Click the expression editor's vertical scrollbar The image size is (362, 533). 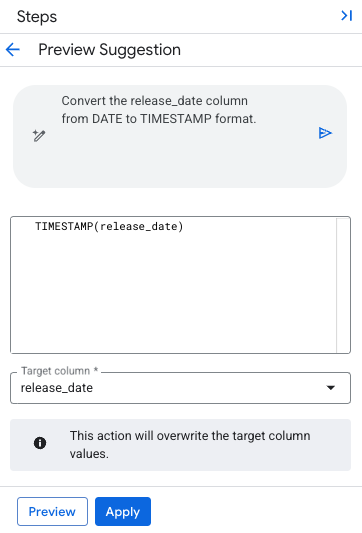343,285
